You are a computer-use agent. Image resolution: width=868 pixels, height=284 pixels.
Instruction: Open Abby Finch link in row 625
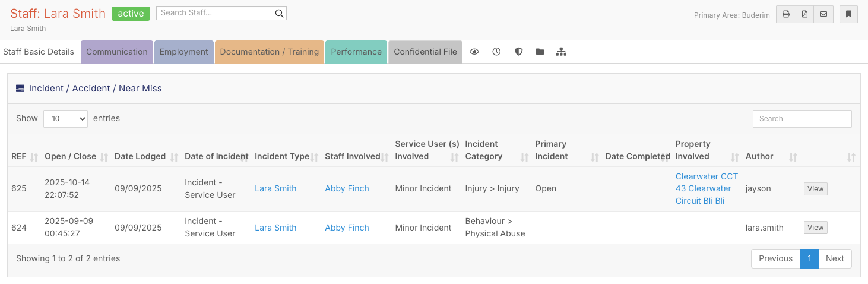347,188
